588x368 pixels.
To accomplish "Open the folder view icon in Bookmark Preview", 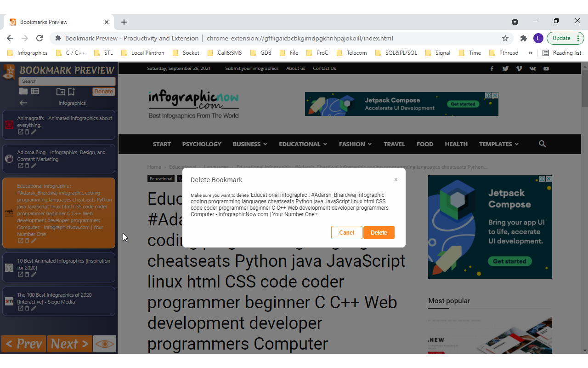I will click(x=23, y=91).
